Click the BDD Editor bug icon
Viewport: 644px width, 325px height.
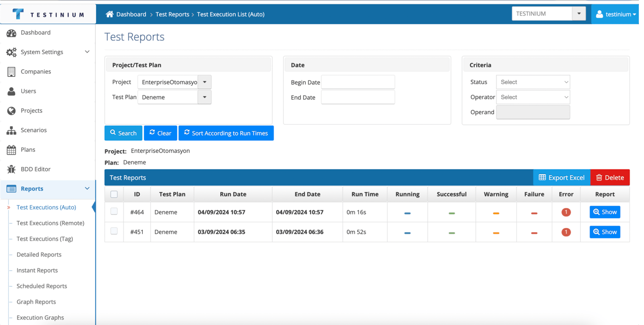coord(11,169)
